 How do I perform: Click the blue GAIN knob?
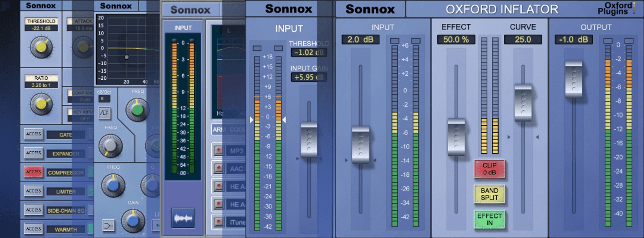pyautogui.click(x=133, y=221)
